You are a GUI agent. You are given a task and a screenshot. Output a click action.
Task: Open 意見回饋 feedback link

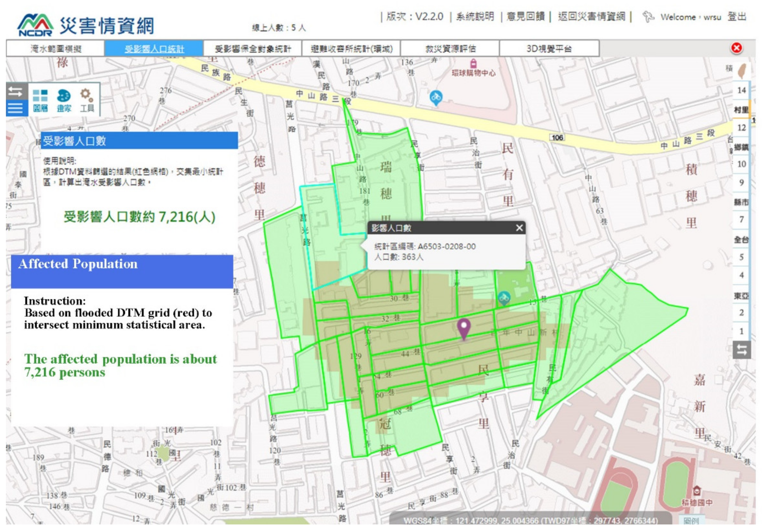click(525, 17)
